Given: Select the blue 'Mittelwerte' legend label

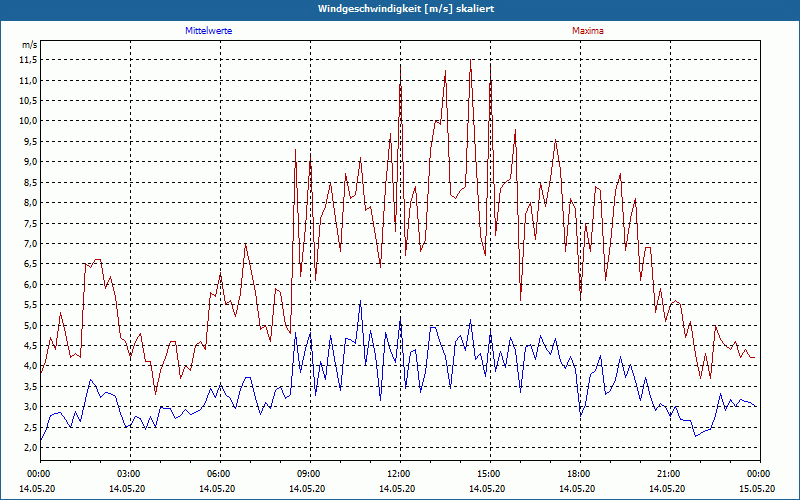Looking at the screenshot, I should [209, 31].
